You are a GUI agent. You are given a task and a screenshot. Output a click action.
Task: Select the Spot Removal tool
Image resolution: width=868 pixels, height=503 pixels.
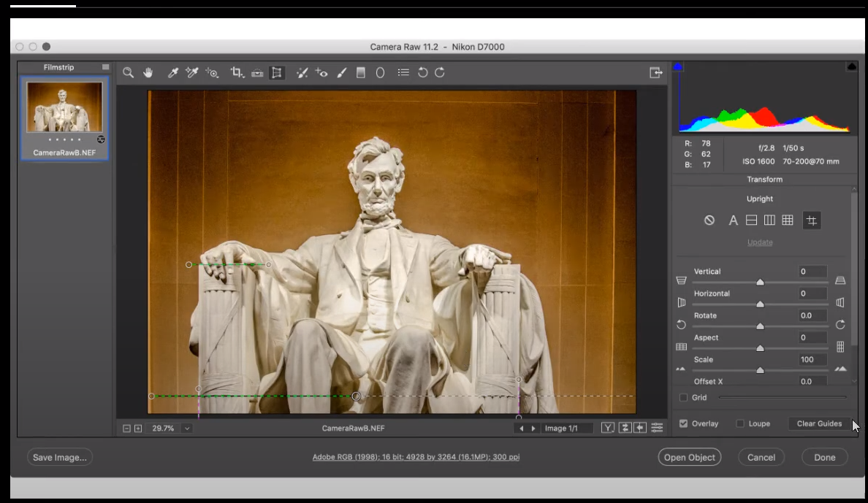point(302,72)
